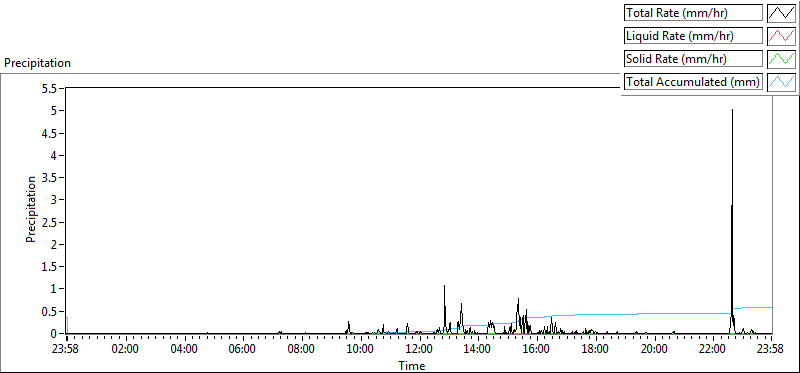Select the 'Total Accumulated (mm)' legend label

pyautogui.click(x=693, y=82)
